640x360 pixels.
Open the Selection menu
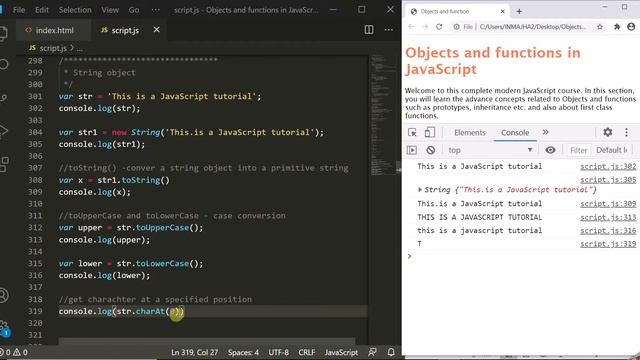point(75,10)
